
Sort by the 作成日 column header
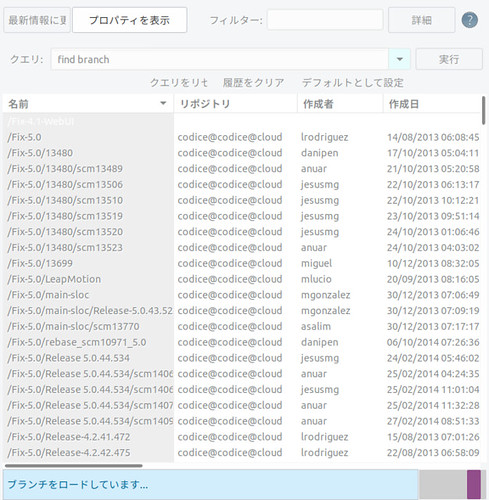(x=432, y=104)
